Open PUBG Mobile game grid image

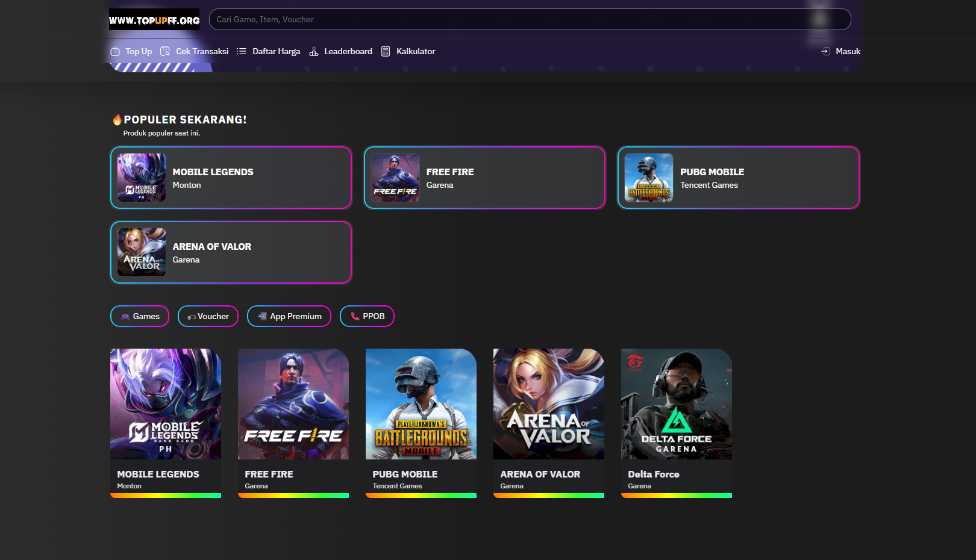pos(421,404)
